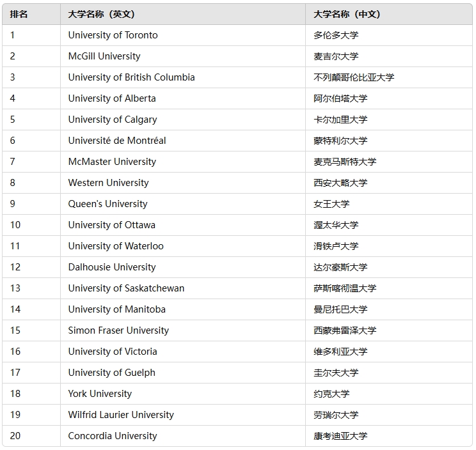Click rank number 13 cell

tap(31, 288)
